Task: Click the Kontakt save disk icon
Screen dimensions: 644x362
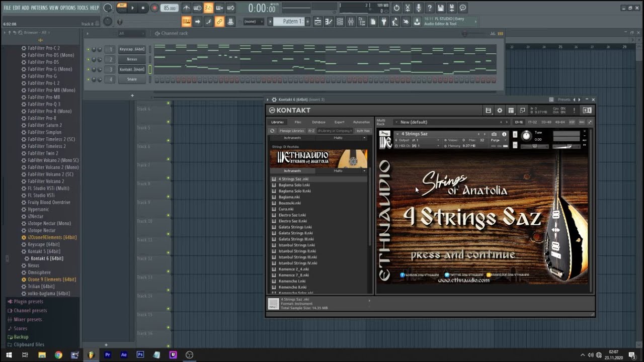Action: 488,111
